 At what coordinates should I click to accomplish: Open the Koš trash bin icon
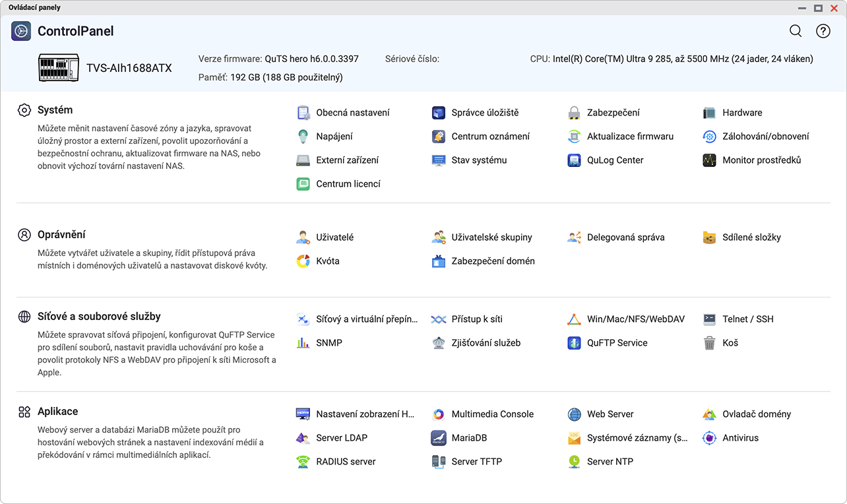tap(709, 343)
